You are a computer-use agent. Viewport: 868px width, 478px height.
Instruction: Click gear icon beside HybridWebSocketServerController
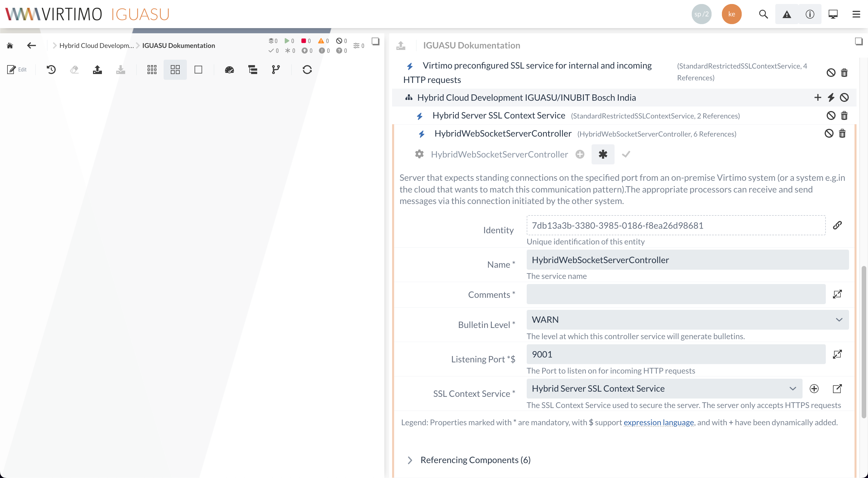419,154
